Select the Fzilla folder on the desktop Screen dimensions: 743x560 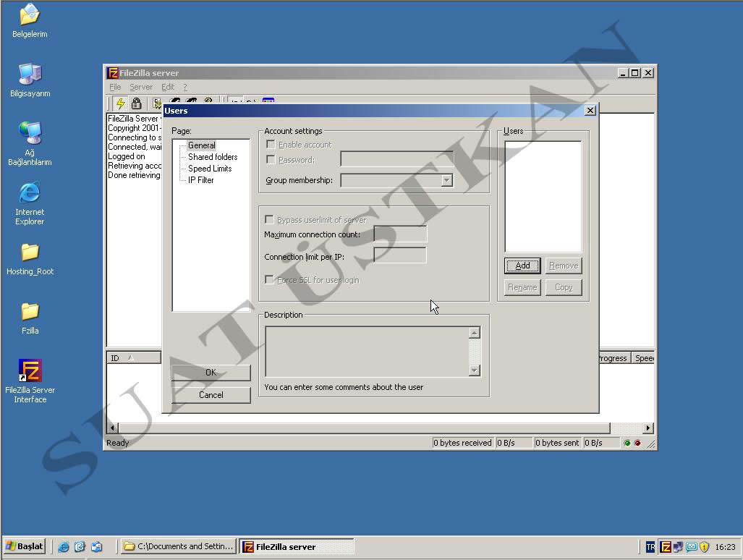click(x=30, y=318)
